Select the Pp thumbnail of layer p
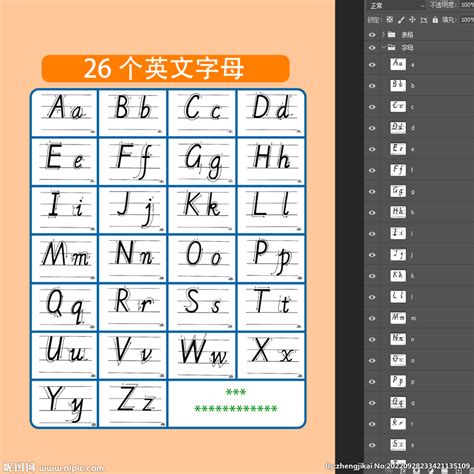Viewport: 474px width, 474px height. pos(398,381)
